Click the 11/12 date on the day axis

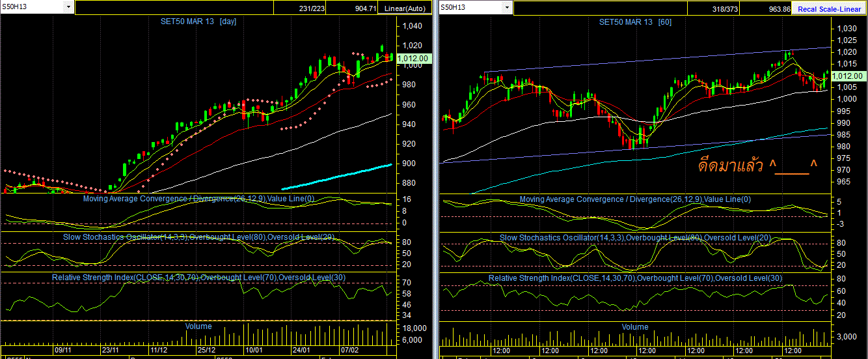[x=159, y=350]
